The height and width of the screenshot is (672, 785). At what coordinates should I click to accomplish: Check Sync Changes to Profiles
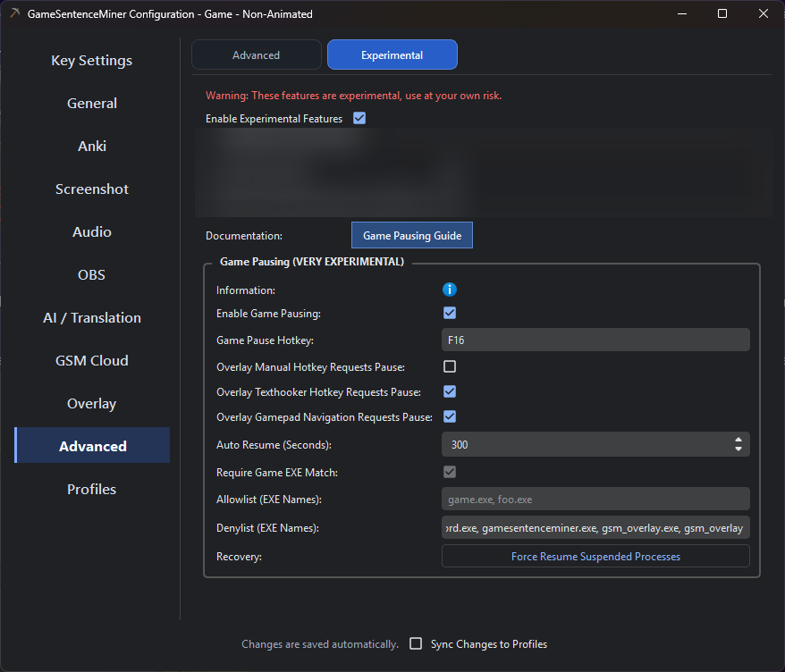pos(416,643)
